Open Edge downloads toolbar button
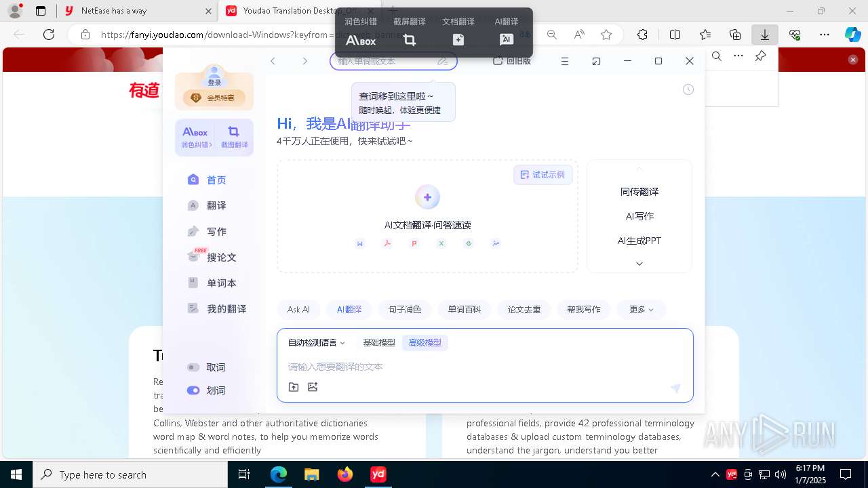This screenshot has height=488, width=868. (x=765, y=35)
